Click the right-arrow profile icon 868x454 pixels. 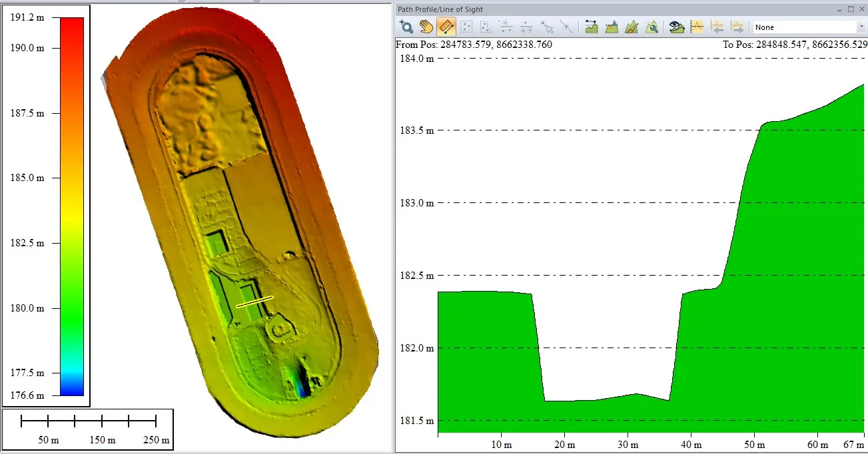tap(737, 27)
